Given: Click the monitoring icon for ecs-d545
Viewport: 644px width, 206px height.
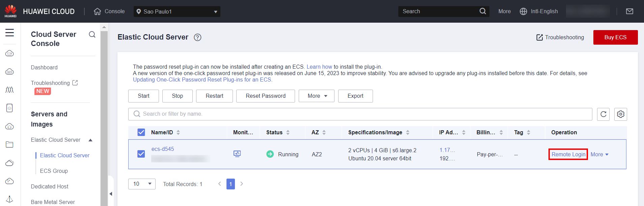Looking at the screenshot, I should point(237,154).
